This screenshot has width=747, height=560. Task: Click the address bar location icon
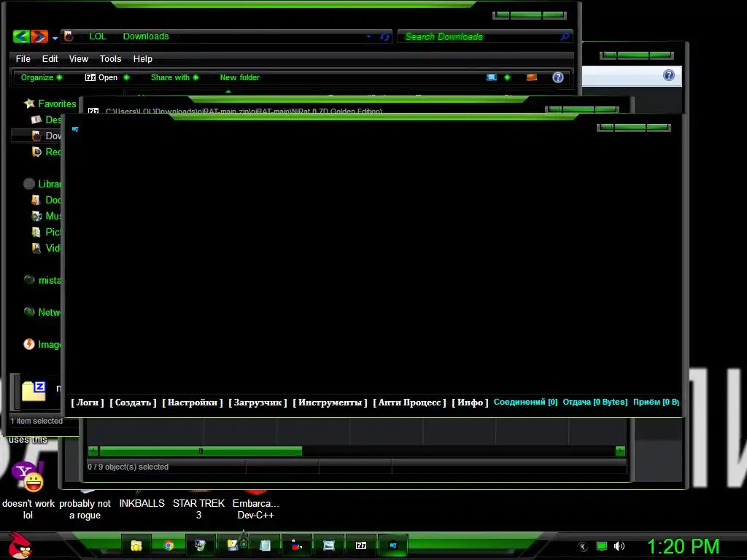click(69, 36)
